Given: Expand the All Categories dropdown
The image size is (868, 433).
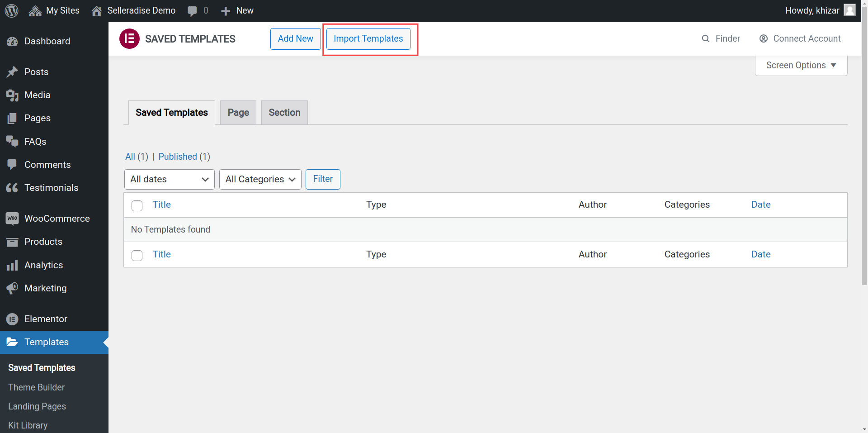Looking at the screenshot, I should point(260,180).
